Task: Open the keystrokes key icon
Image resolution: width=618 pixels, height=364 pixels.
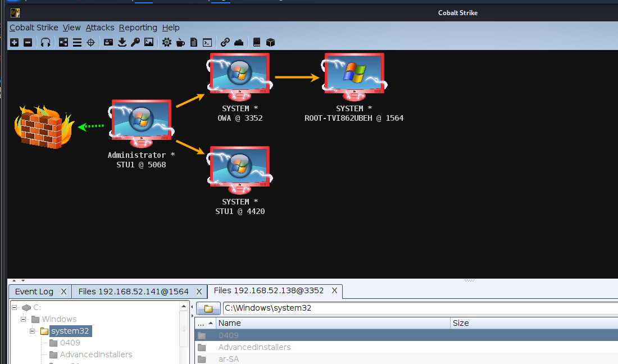Action: (x=135, y=43)
